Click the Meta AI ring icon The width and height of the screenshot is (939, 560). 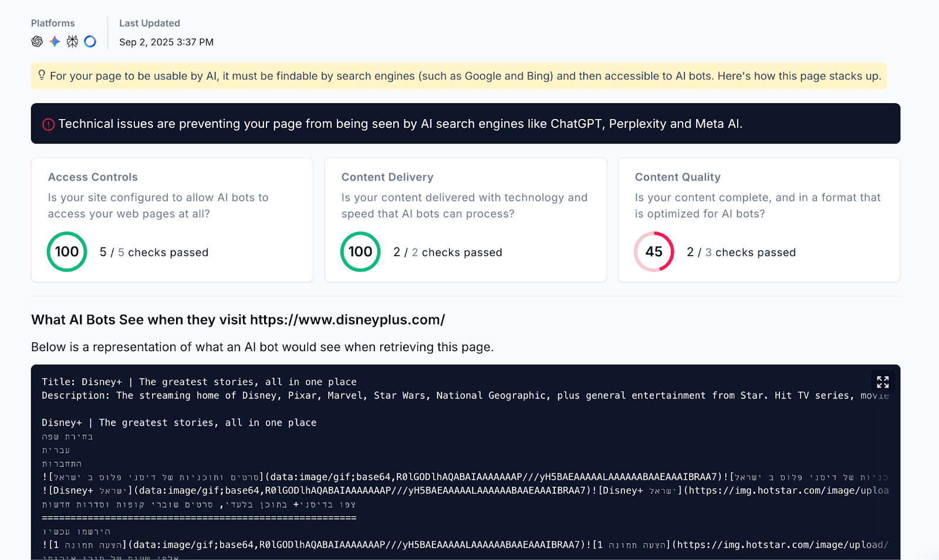pos(90,42)
